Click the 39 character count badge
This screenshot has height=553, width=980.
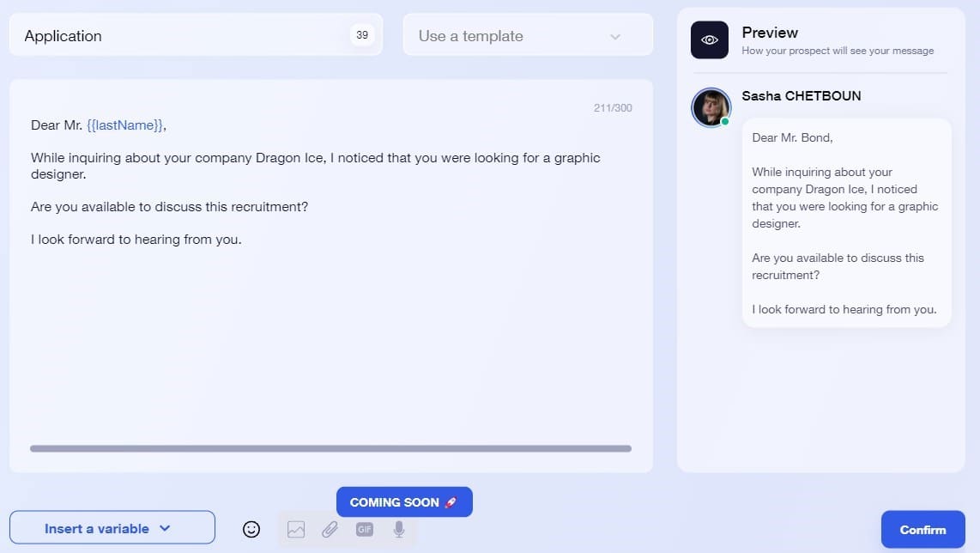(362, 35)
